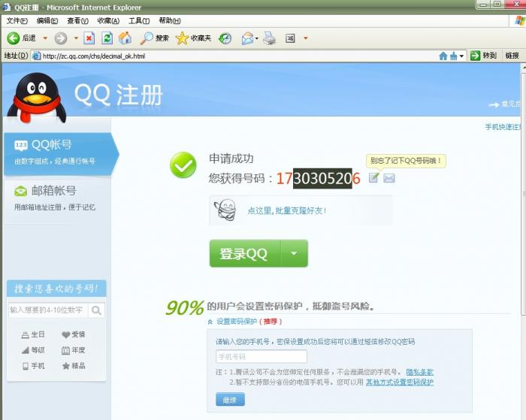Go to Home page icon
526x420 pixels.
click(x=125, y=38)
